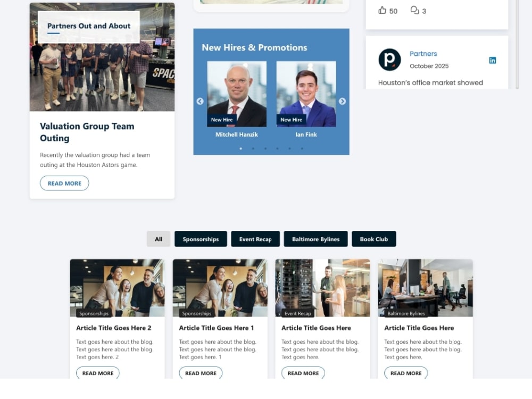532x399 pixels.
Task: Click the Sponsorships tag on Article 1 image
Action: click(x=197, y=313)
